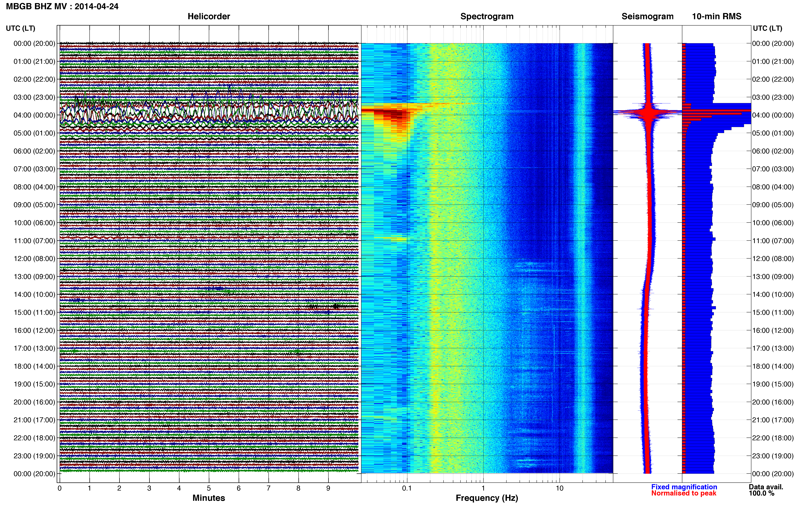Click the '10:00 (06:00)' label on the helicorder axis
This screenshot has height=508, width=812.
(x=34, y=223)
